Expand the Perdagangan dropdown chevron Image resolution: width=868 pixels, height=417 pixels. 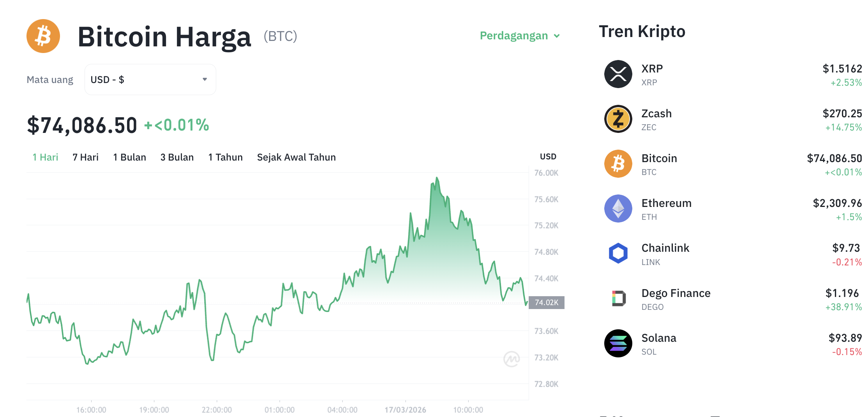click(x=557, y=36)
